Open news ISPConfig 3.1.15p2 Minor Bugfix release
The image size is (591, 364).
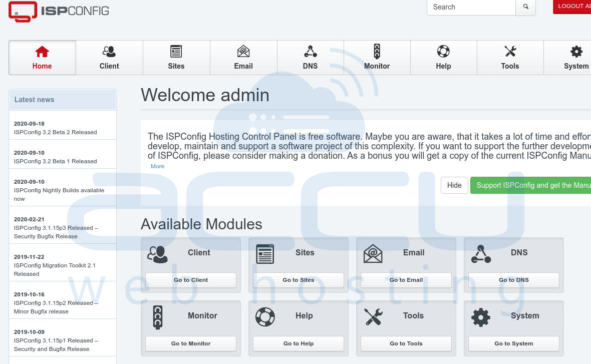[56, 307]
